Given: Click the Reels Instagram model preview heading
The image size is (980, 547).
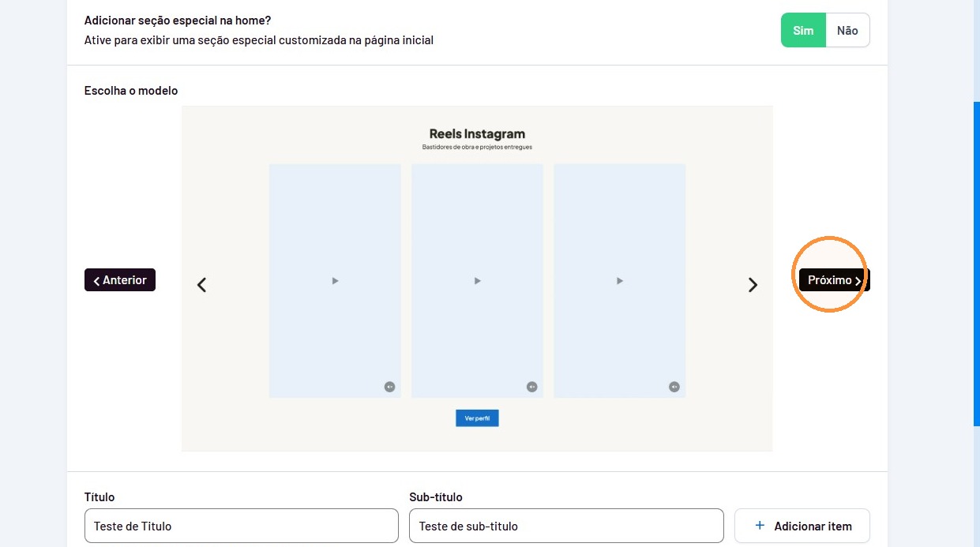Looking at the screenshot, I should [x=477, y=133].
